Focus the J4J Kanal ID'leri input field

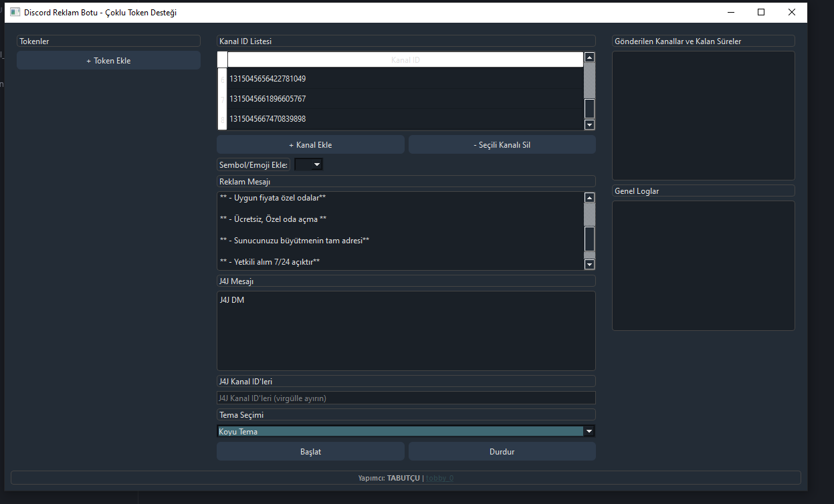click(x=406, y=398)
